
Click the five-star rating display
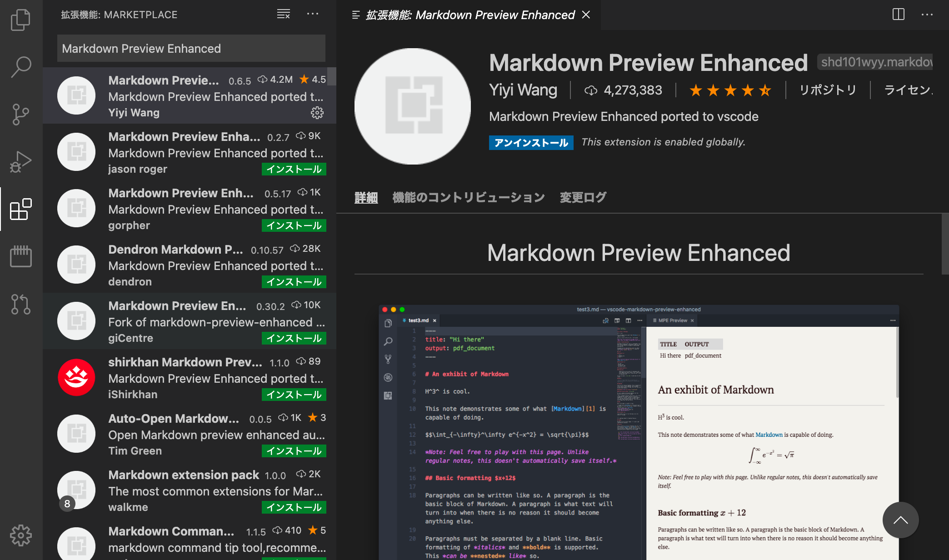[730, 90]
